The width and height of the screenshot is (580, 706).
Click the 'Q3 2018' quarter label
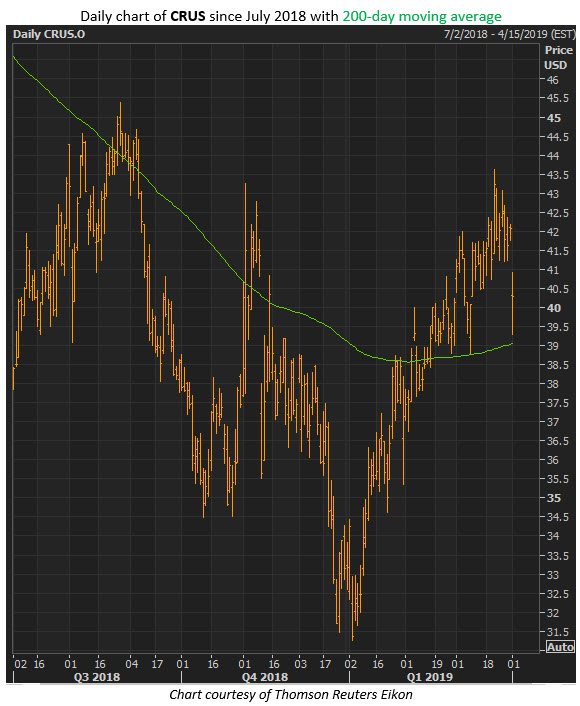coord(97,677)
